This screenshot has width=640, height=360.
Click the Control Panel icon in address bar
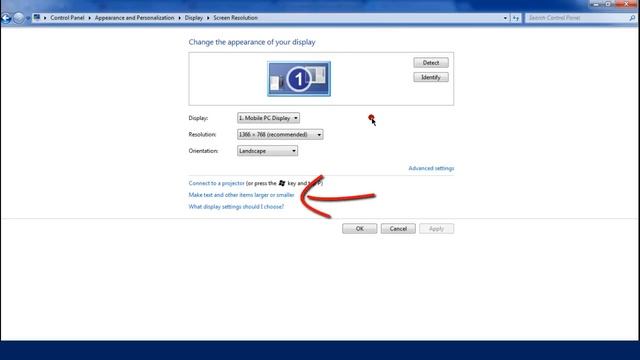click(x=37, y=18)
